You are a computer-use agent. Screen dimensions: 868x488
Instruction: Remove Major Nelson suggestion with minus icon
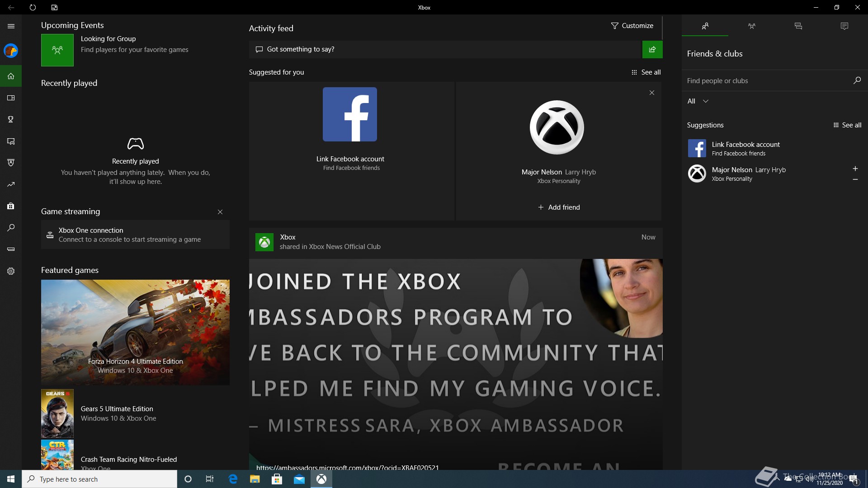[855, 179]
